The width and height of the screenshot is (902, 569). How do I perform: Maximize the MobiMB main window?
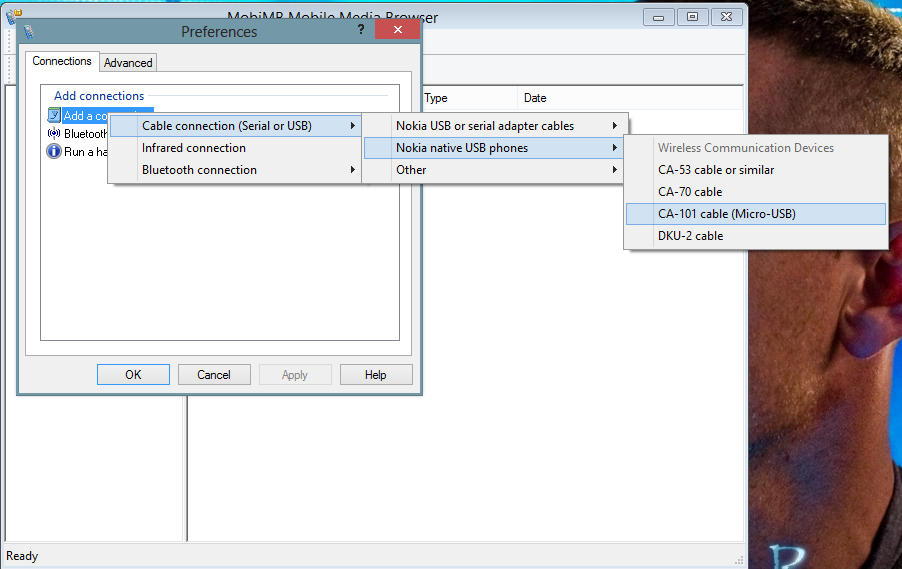tap(692, 17)
